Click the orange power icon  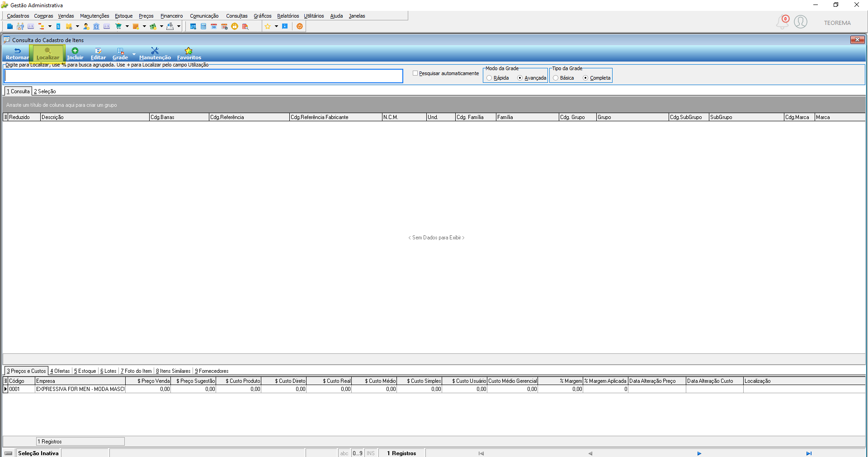pos(300,26)
